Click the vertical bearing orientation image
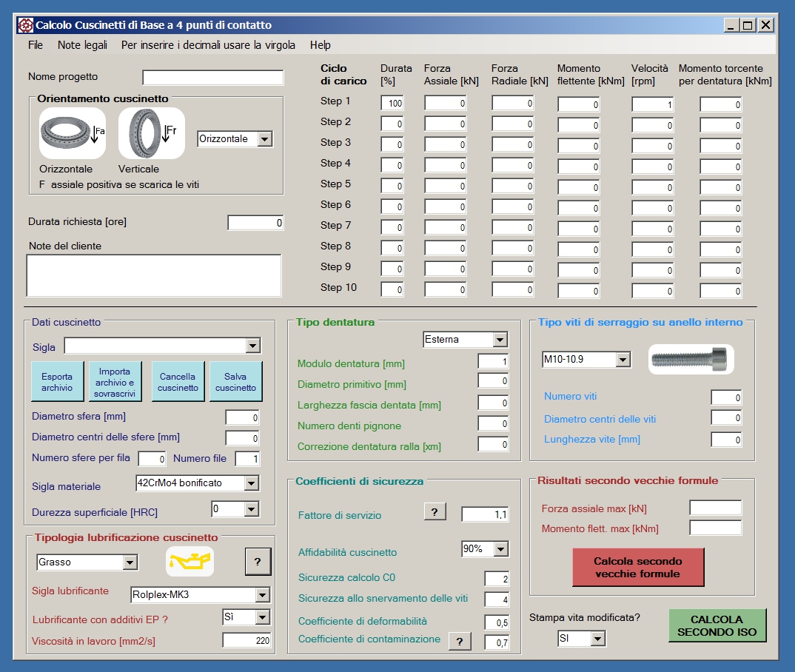The image size is (795, 672). pyautogui.click(x=152, y=132)
